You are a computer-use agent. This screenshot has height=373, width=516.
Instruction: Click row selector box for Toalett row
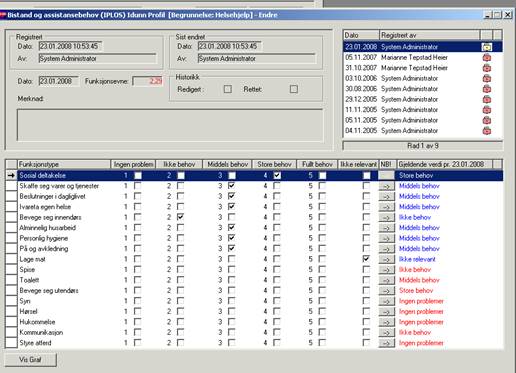coord(11,280)
